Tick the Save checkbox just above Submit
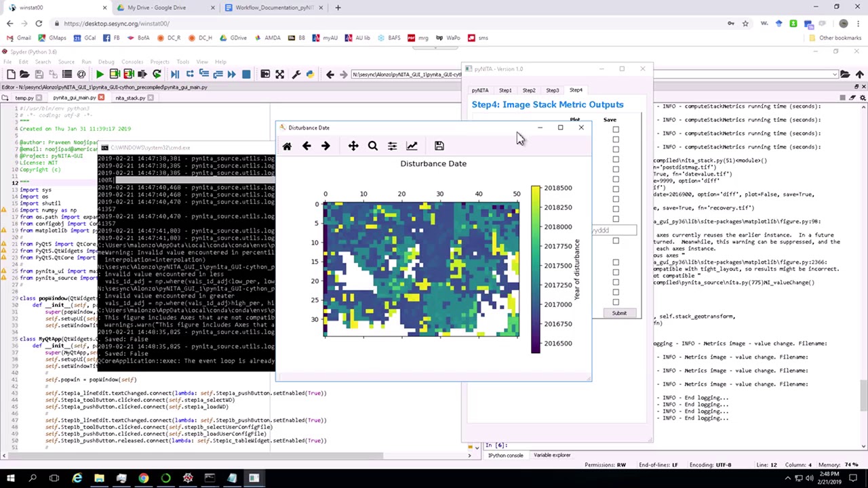The width and height of the screenshot is (868, 488). click(x=616, y=302)
